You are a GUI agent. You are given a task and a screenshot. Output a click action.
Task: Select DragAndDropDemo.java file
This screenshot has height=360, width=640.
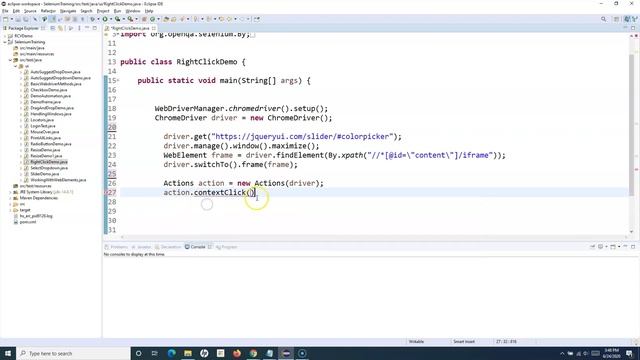coord(52,108)
